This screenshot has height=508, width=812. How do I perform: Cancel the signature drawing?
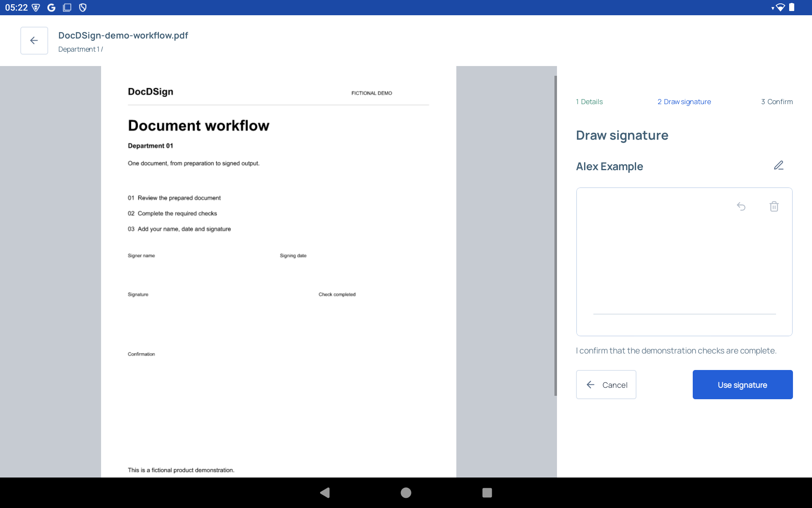(606, 384)
